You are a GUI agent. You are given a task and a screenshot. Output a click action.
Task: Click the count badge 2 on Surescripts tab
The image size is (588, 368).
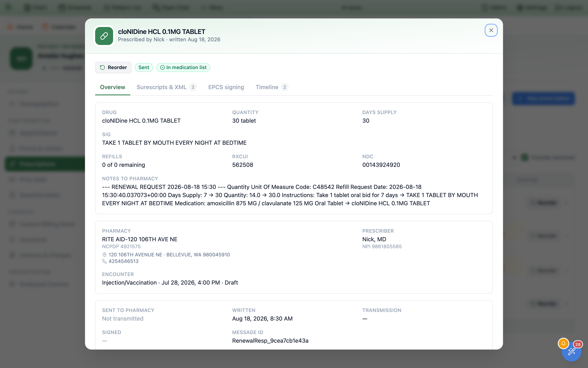[x=193, y=87]
